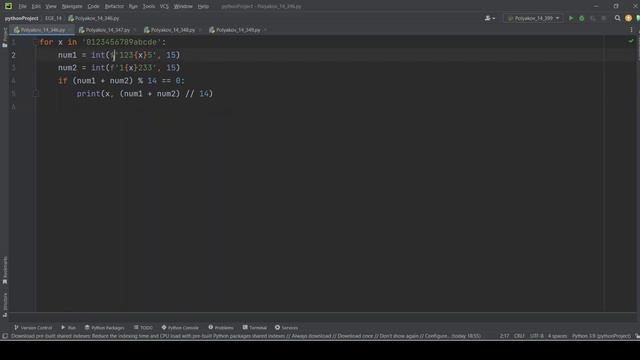Click the Stop process toolbar icon

click(x=604, y=18)
